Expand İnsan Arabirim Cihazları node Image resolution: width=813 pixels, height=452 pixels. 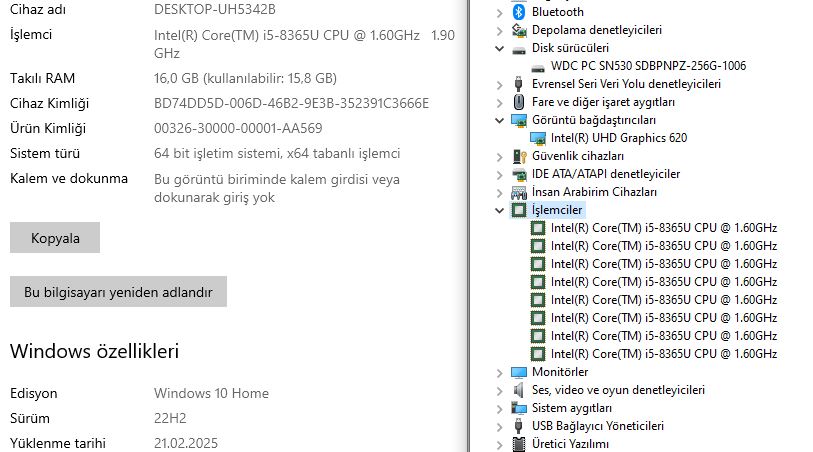(499, 193)
